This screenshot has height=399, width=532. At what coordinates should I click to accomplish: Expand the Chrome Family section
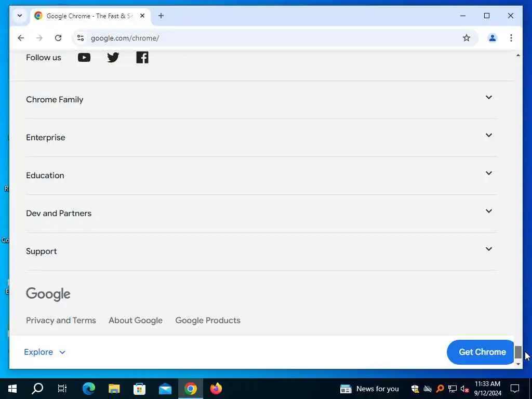pyautogui.click(x=262, y=99)
